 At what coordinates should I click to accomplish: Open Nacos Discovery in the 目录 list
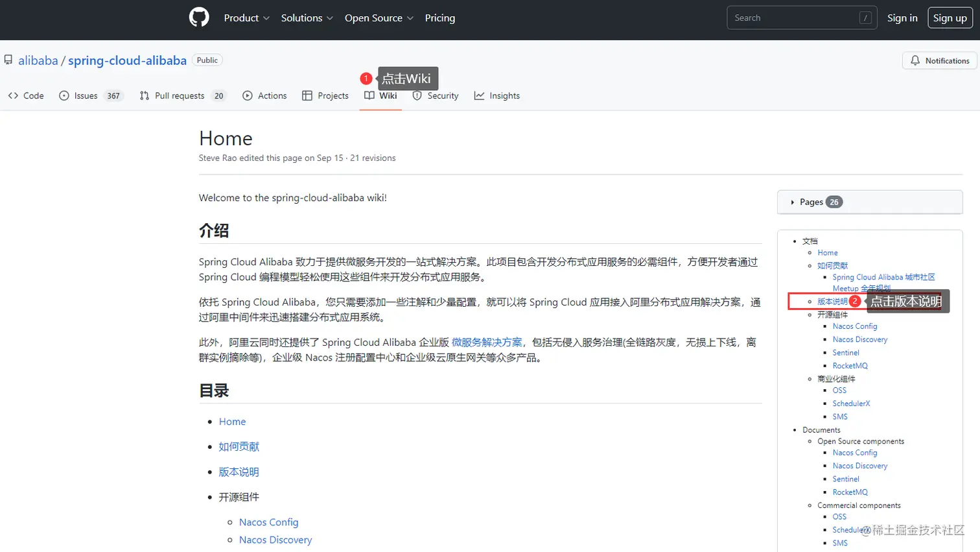[x=275, y=540]
